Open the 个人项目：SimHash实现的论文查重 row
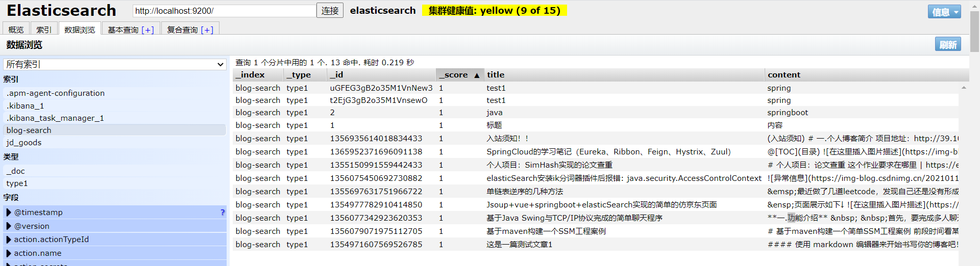Image resolution: width=980 pixels, height=266 pixels. [596, 165]
